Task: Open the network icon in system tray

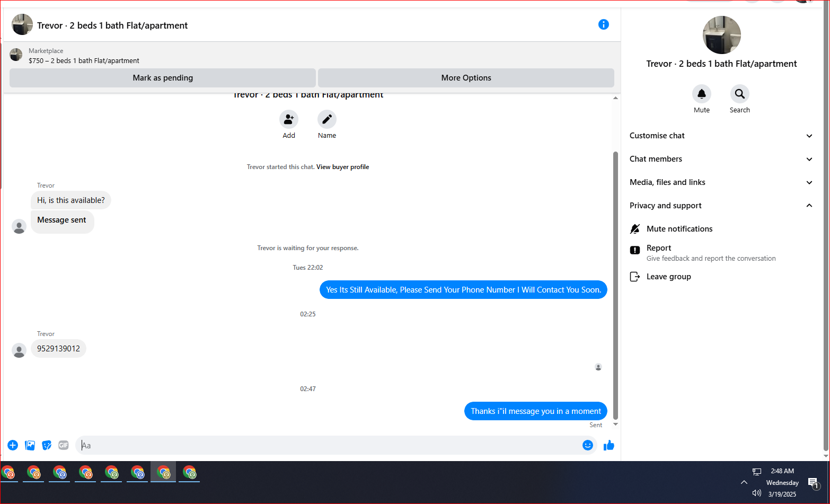Action: [x=757, y=472]
